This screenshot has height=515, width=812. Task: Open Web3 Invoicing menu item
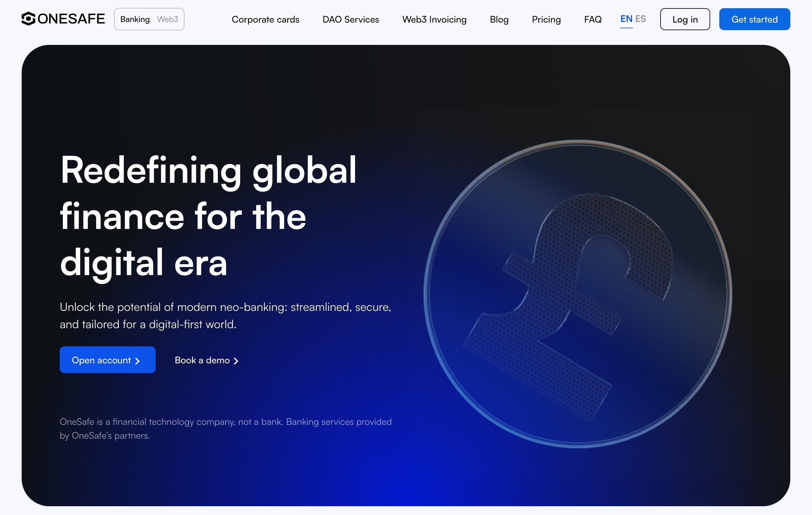point(434,19)
